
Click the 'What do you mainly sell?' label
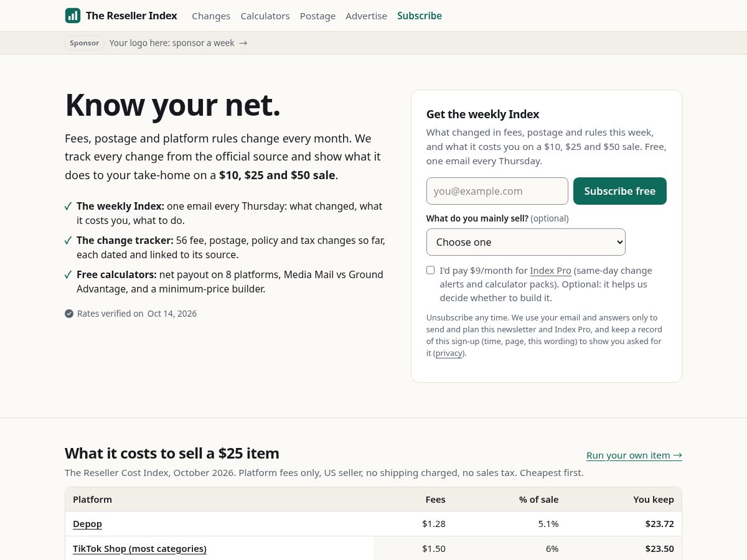pyautogui.click(x=477, y=218)
